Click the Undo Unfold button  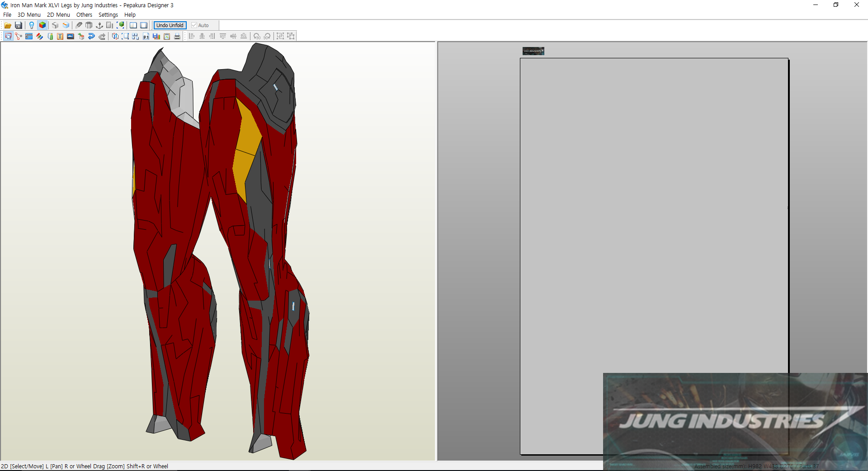point(170,25)
